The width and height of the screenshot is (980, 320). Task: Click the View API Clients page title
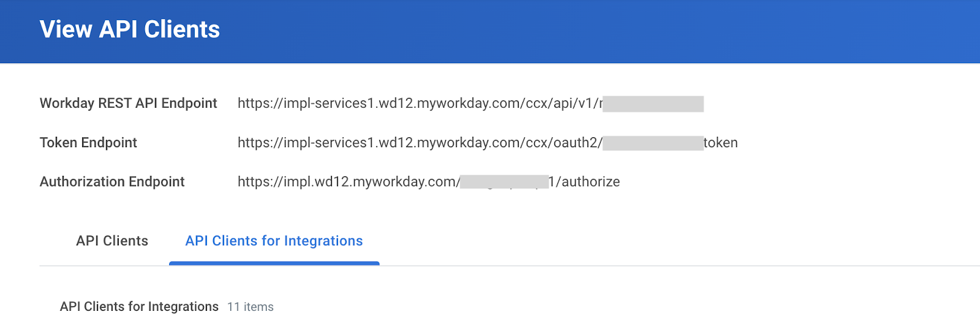tap(129, 29)
